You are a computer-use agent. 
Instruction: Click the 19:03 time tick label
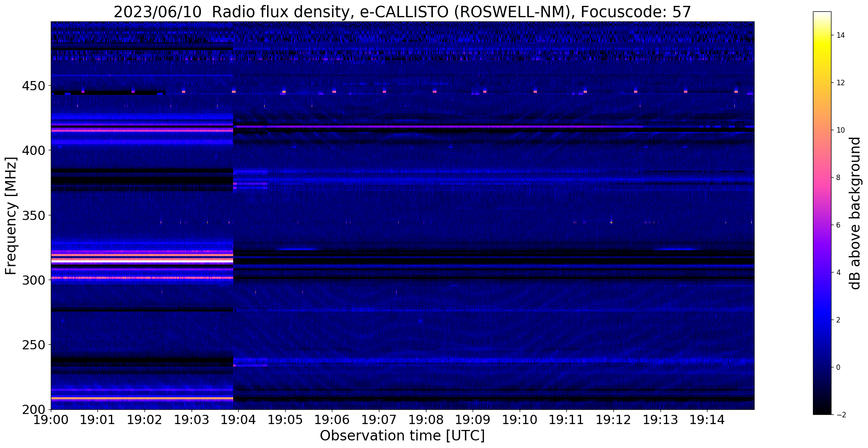pyautogui.click(x=192, y=419)
